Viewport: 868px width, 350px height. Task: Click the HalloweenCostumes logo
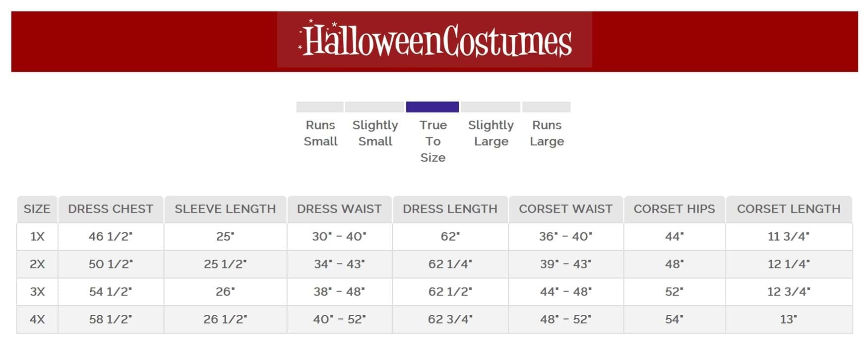coord(434,40)
